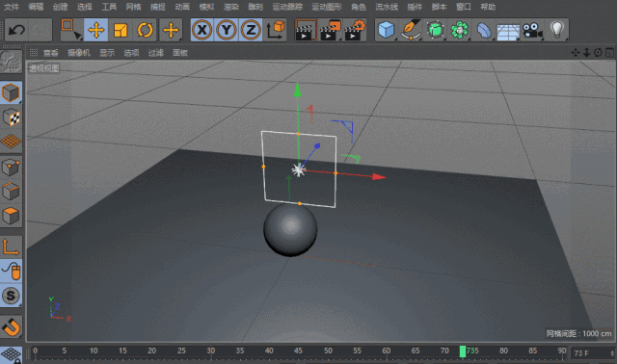Click the sphere object in viewport
Image resolution: width=617 pixels, height=364 pixels.
pyautogui.click(x=290, y=230)
